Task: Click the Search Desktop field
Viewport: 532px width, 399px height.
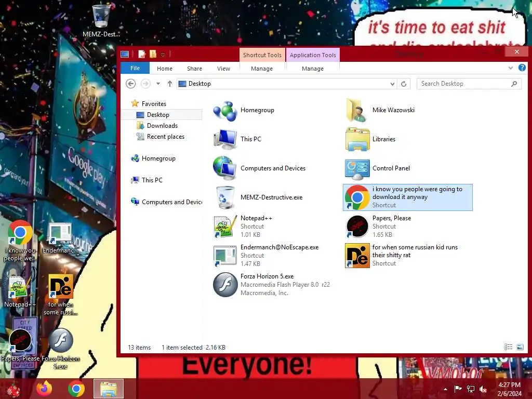Action: (469, 84)
